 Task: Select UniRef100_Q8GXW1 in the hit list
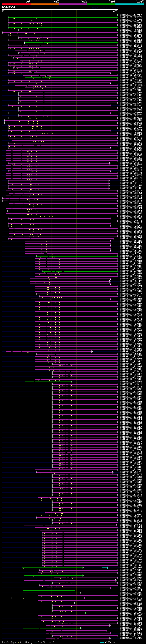pos(131,42)
